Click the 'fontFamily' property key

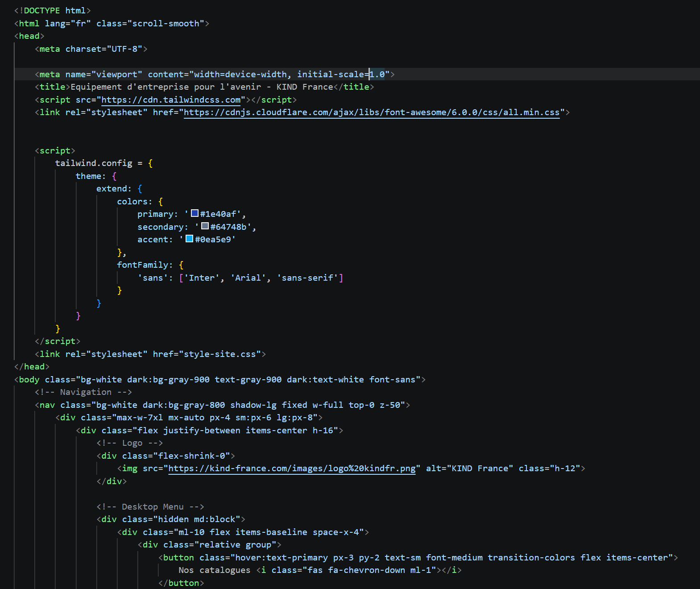click(143, 265)
